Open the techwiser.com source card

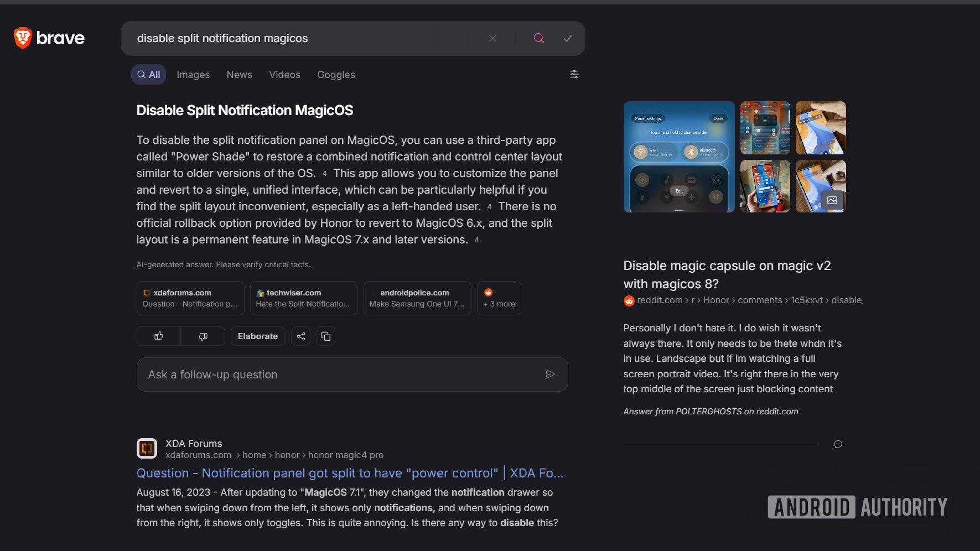click(303, 298)
